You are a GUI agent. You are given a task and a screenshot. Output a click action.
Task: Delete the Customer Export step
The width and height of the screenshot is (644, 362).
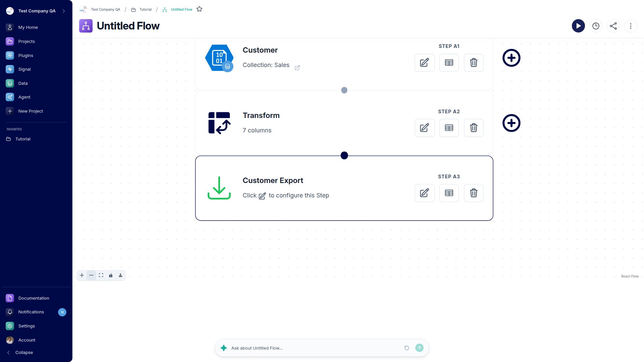(x=474, y=193)
